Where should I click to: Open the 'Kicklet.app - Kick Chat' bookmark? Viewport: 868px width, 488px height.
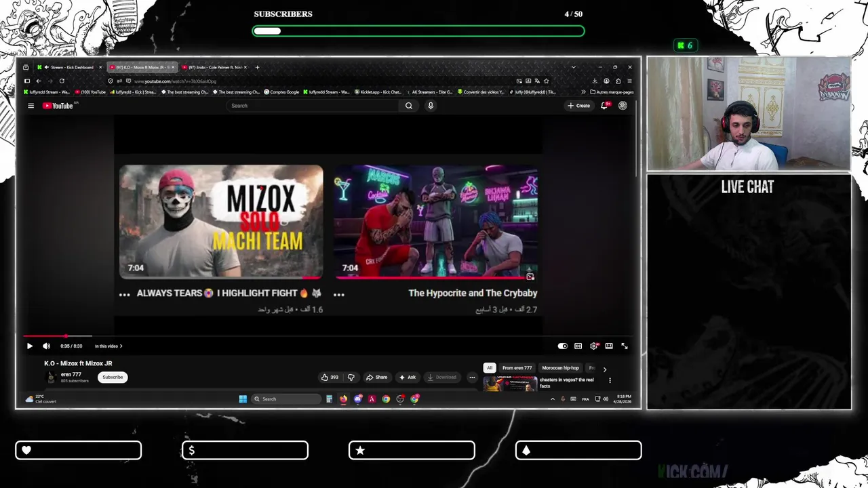point(378,92)
